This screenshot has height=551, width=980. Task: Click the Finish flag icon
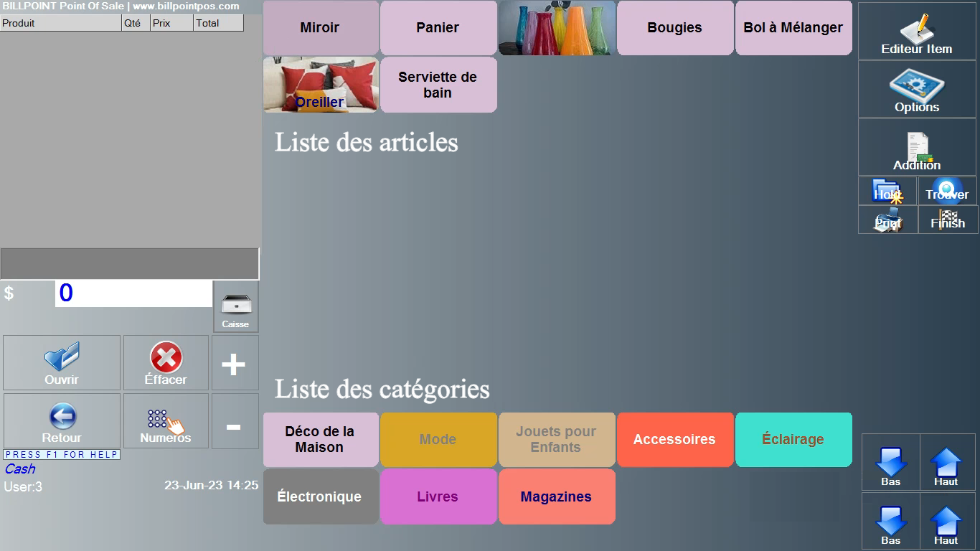[948, 220]
